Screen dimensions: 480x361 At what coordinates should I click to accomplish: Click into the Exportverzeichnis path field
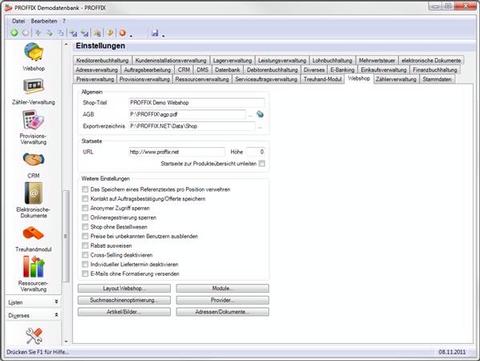(x=192, y=126)
